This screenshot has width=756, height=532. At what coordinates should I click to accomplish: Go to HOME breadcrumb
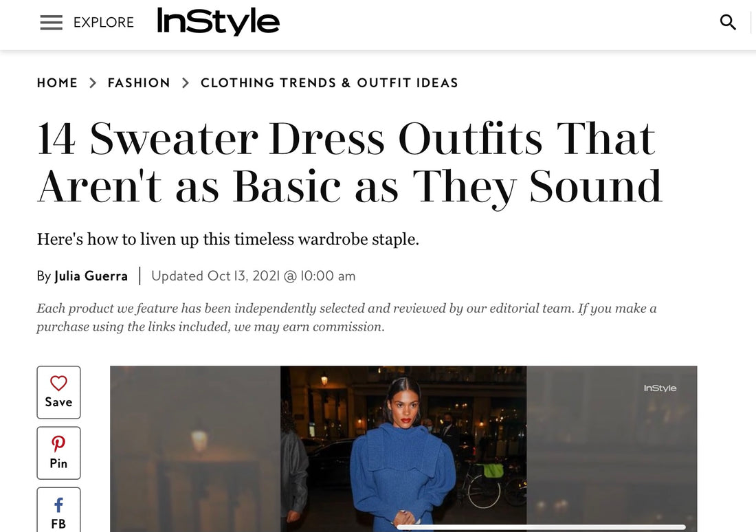[57, 83]
